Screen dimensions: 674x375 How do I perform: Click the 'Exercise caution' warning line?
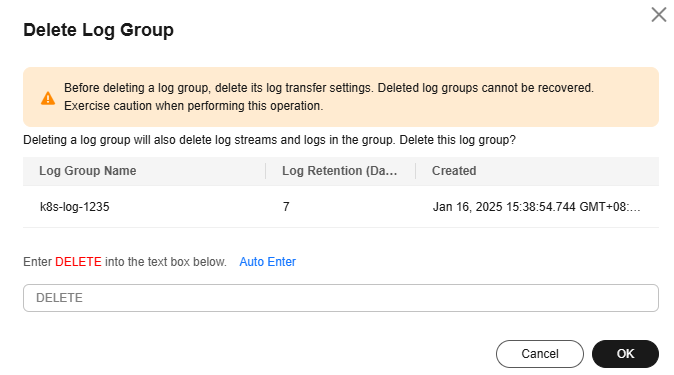pyautogui.click(x=193, y=106)
